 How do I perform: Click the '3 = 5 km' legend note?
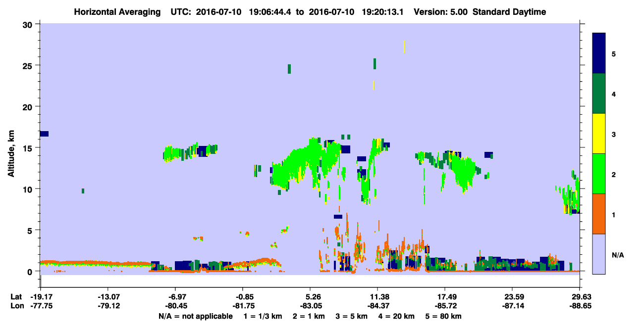pos(351,316)
